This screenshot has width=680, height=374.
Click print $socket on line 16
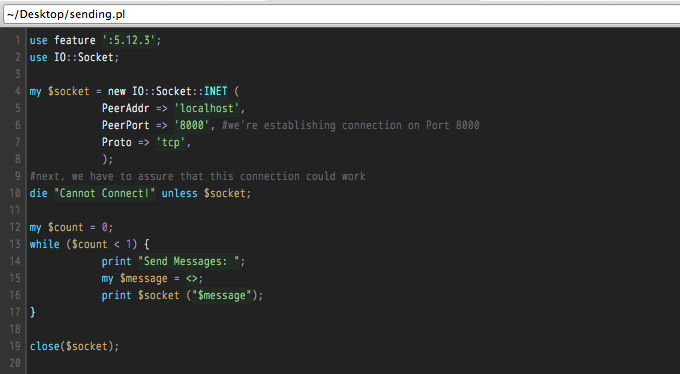coord(141,295)
